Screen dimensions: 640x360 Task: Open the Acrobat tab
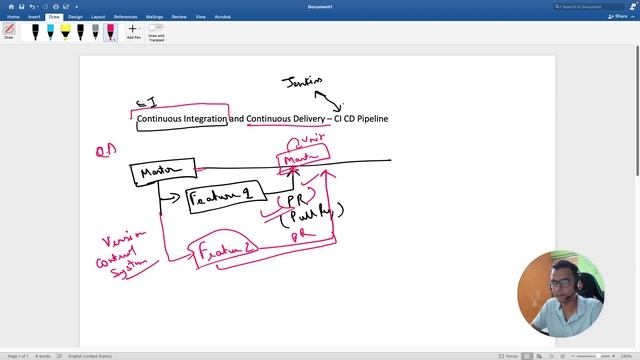point(222,17)
